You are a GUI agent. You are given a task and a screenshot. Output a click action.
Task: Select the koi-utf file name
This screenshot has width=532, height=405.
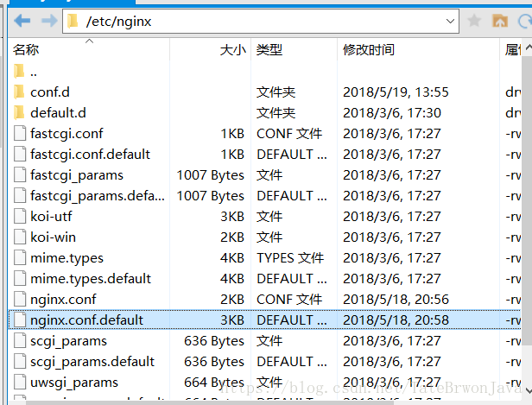coord(51,216)
